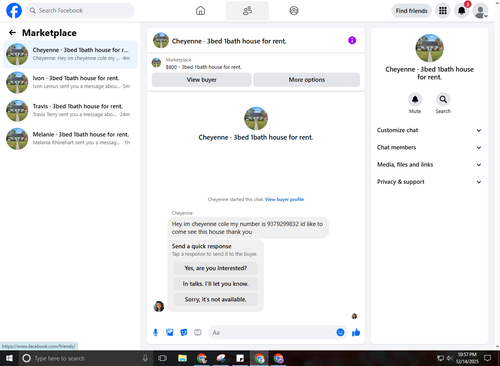Attach a file with the photo icon
This screenshot has height=366, width=500.
pos(170,332)
